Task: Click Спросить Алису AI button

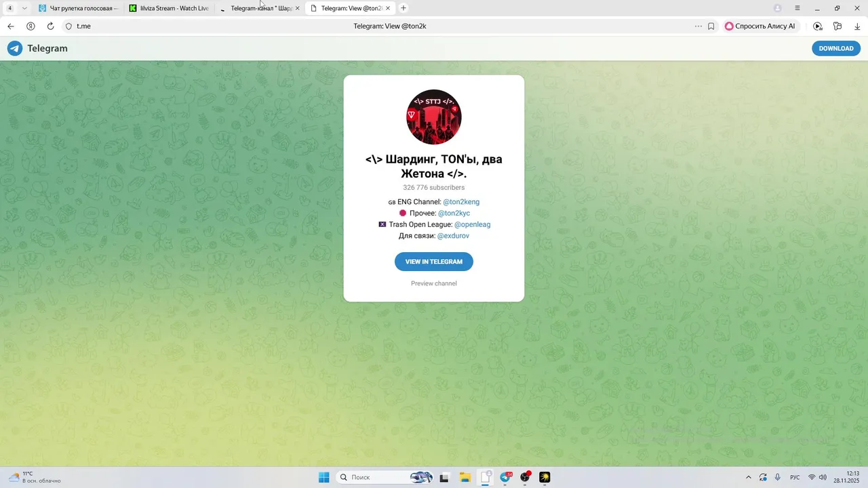Action: pyautogui.click(x=760, y=26)
